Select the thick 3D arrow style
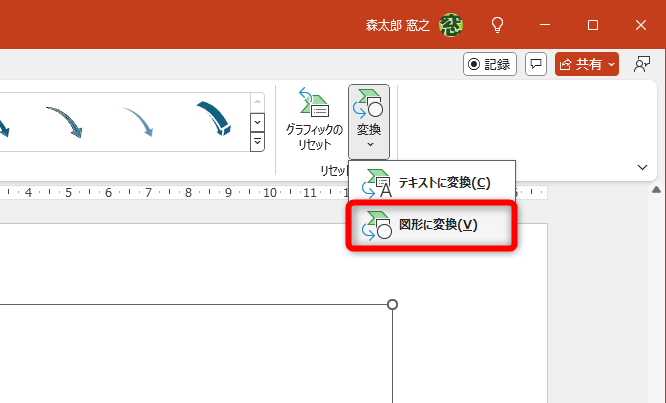Viewport: 666px width, 403px height. (213, 118)
